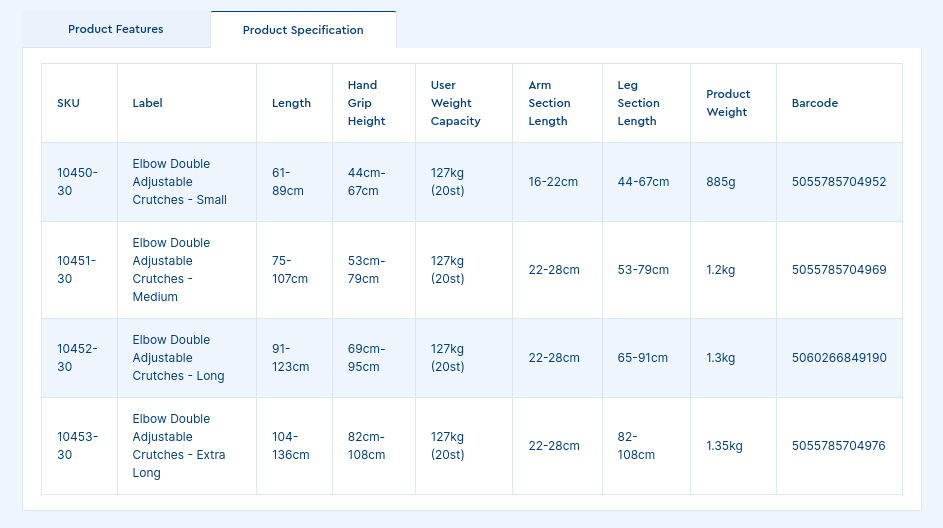
Task: Click the User Weight Capacity header
Action: (x=455, y=103)
